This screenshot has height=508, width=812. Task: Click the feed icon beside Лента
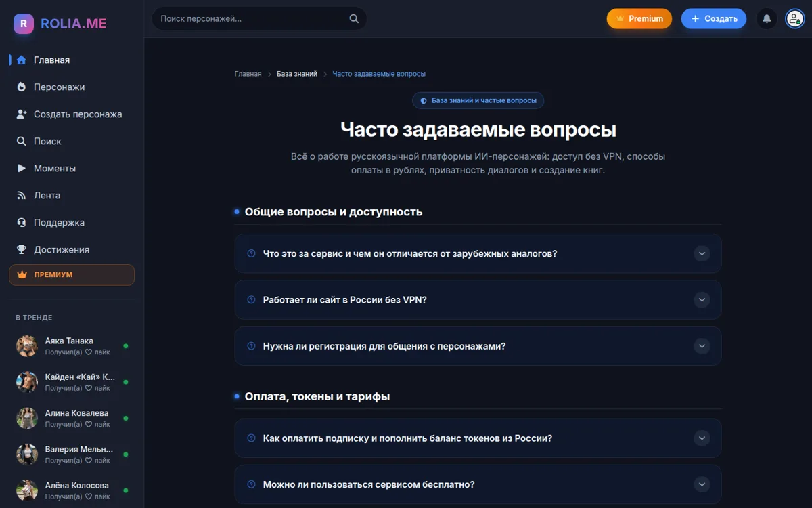tap(21, 195)
